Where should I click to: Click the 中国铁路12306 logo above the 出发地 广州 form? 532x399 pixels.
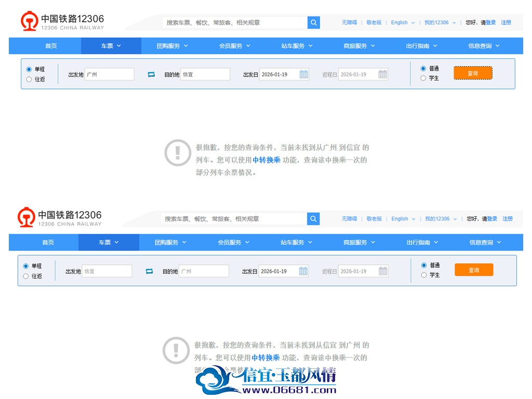point(62,21)
